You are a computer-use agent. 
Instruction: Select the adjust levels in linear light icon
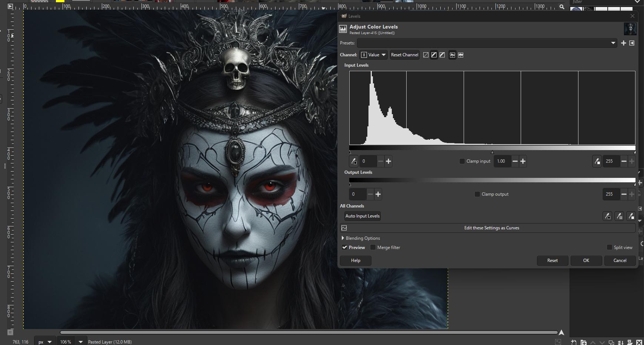[x=426, y=55]
